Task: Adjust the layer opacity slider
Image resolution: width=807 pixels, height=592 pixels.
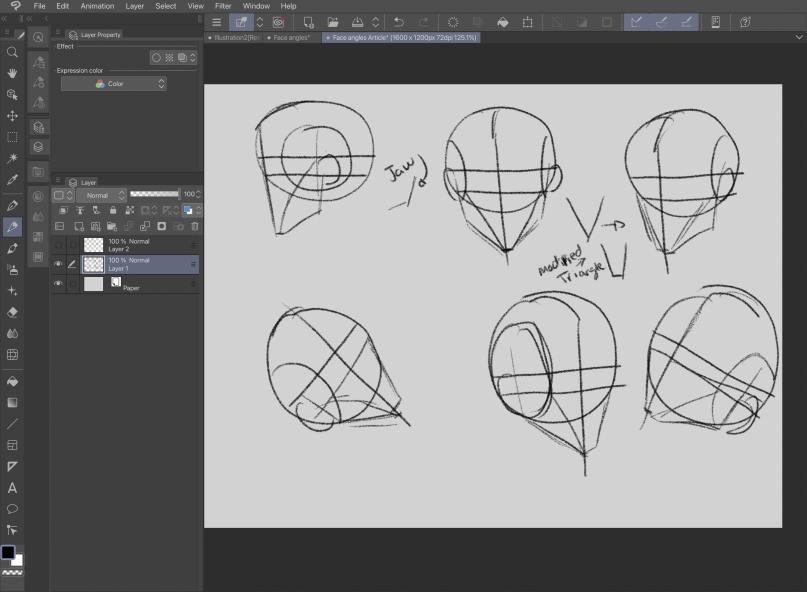Action: [x=154, y=194]
